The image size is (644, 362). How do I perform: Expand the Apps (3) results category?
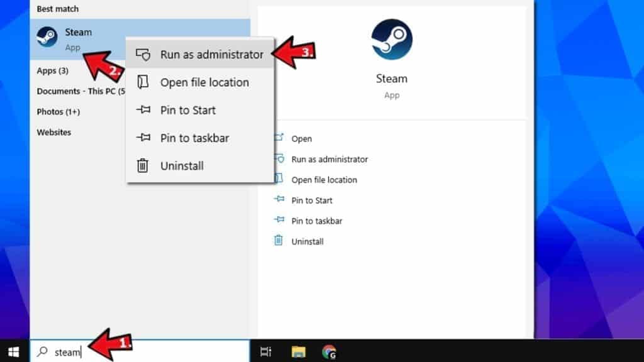click(x=53, y=70)
